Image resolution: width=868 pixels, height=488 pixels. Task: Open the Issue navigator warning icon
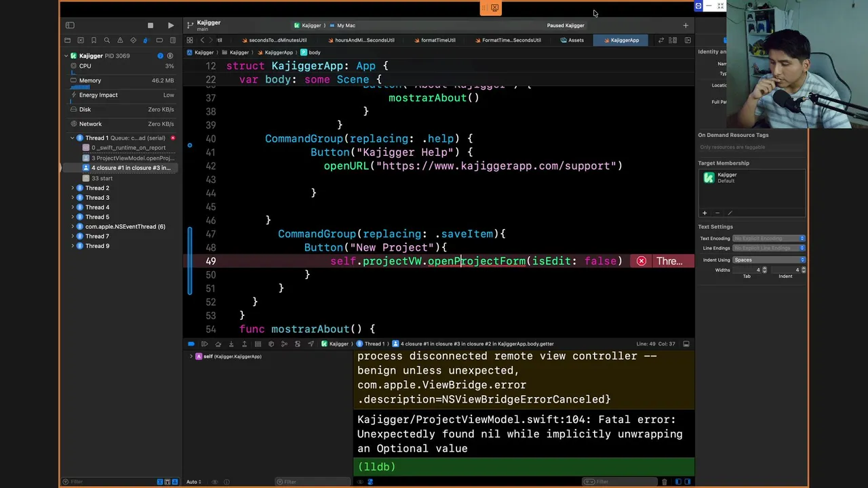[x=120, y=40]
